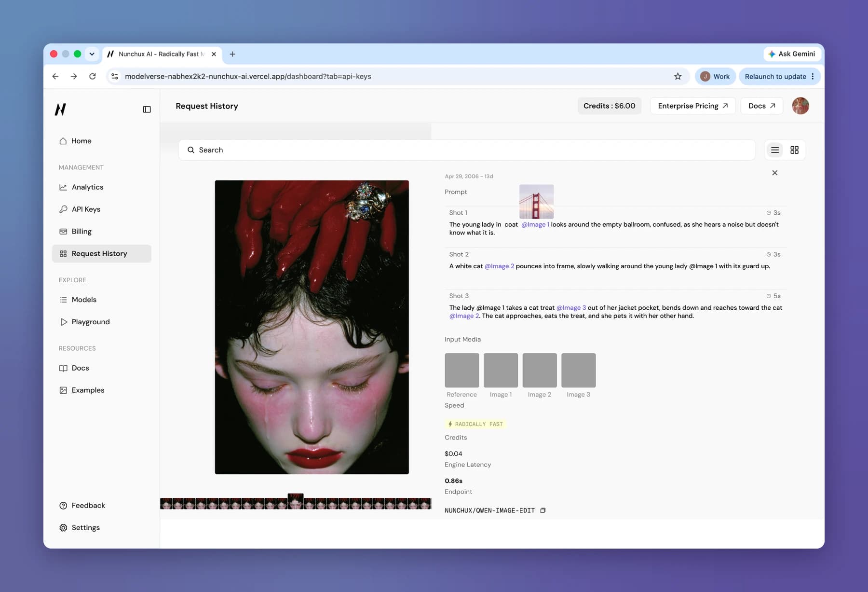The image size is (868, 592).
Task: Click the @Image 1 mention in Shot 1
Action: pos(535,224)
